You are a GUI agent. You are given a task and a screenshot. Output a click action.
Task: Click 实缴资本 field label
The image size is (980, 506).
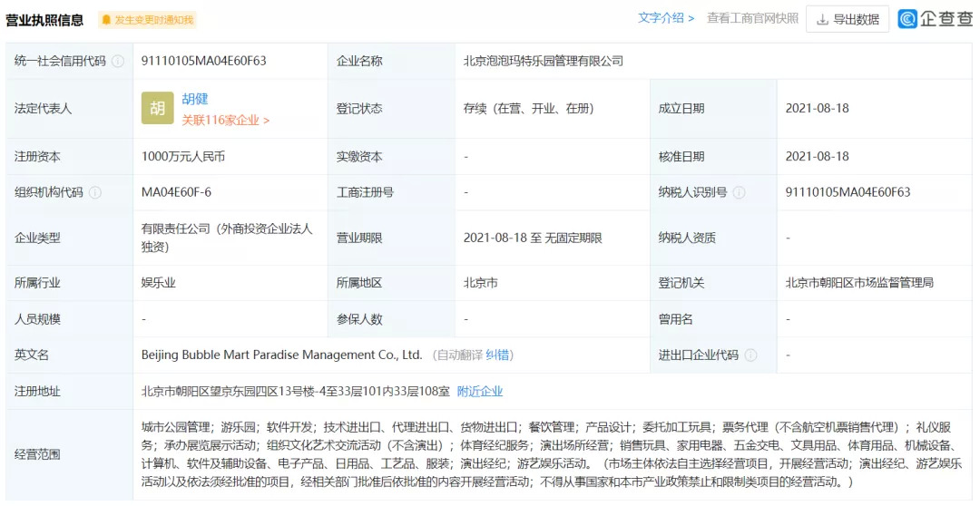click(x=359, y=157)
